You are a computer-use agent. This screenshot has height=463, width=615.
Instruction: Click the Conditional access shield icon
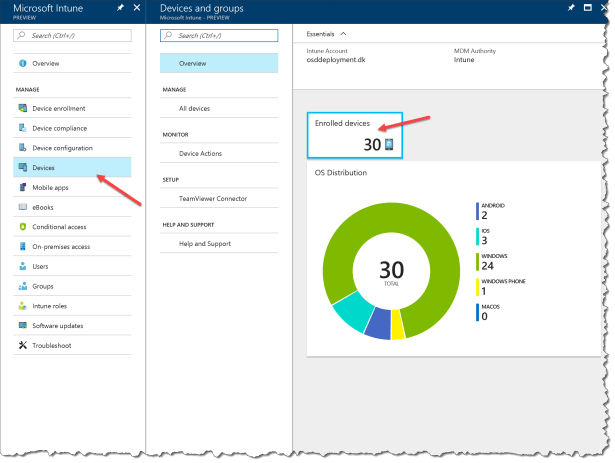tap(22, 227)
